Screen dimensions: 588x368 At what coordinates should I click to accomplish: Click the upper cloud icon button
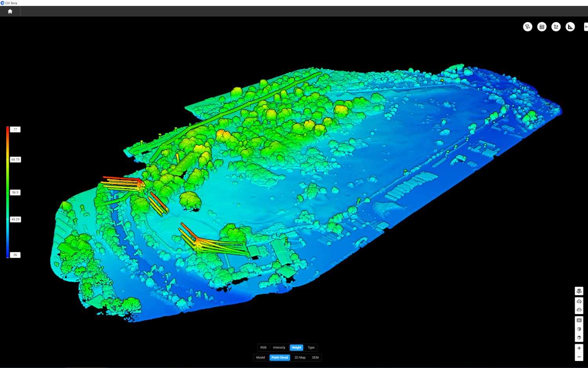(x=579, y=302)
